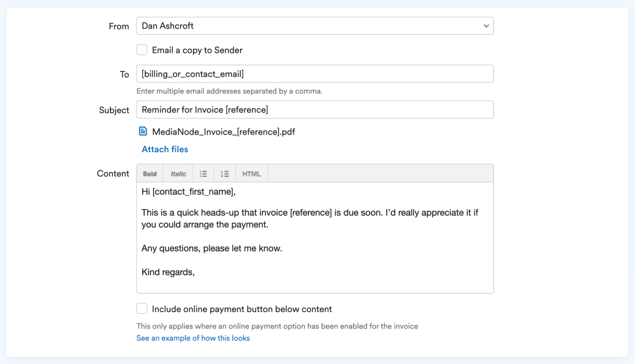Click the Subject field label

point(114,110)
